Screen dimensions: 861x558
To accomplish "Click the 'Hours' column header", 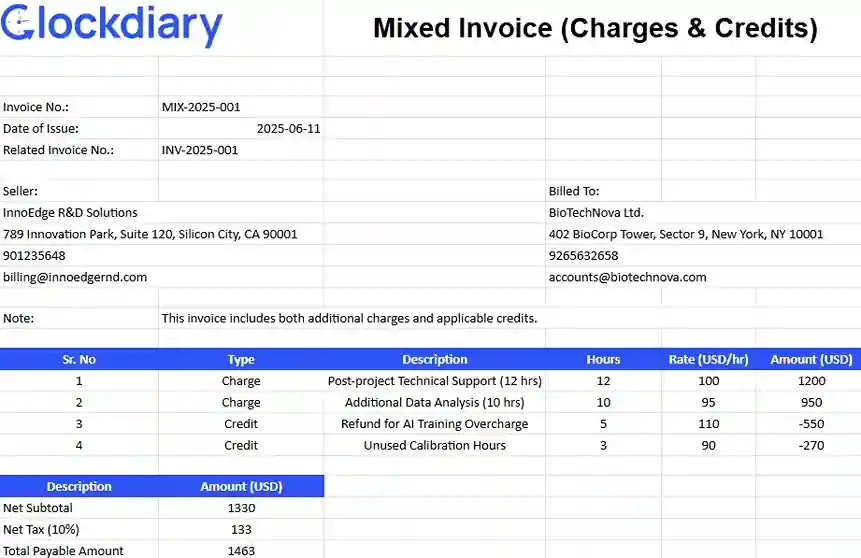I will [603, 359].
